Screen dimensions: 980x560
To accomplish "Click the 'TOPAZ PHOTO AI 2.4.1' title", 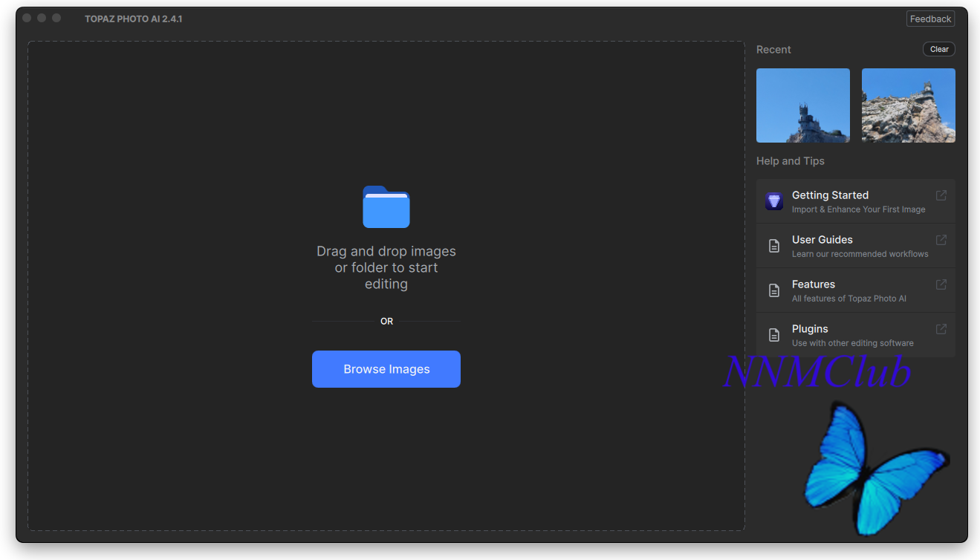I will 134,19.
